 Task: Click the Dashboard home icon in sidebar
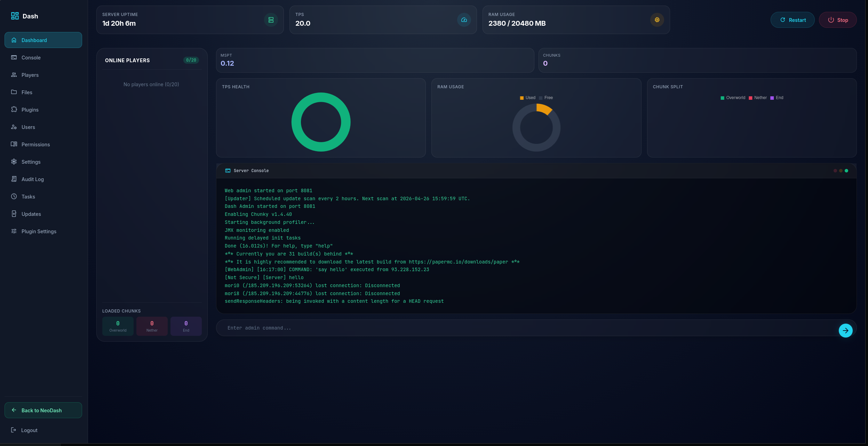pyautogui.click(x=14, y=40)
